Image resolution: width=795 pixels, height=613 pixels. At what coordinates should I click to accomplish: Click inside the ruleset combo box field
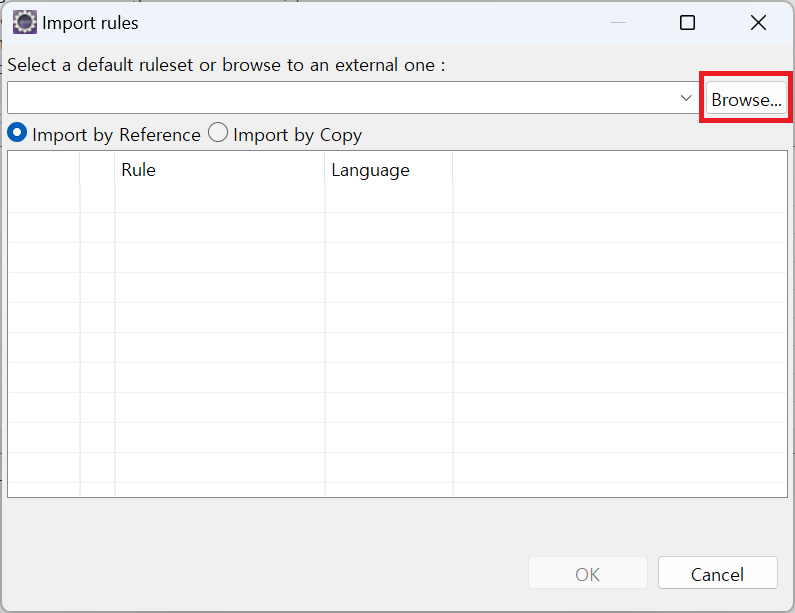(340, 98)
